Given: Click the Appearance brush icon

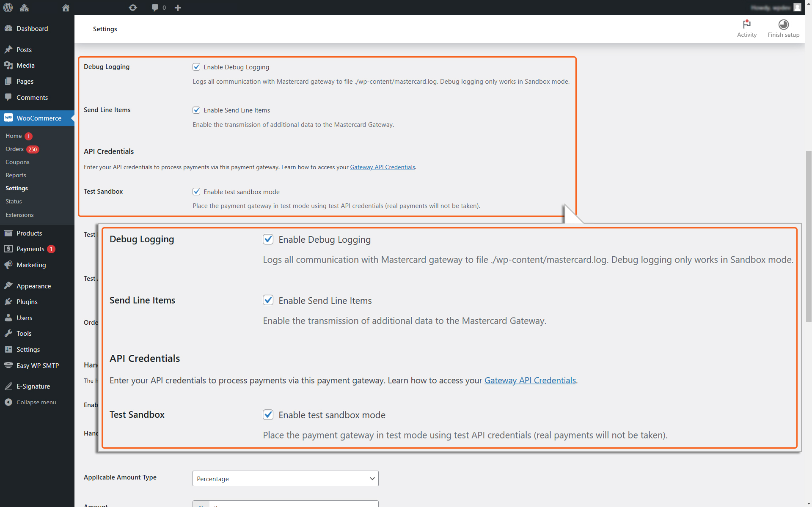Looking at the screenshot, I should coord(8,286).
